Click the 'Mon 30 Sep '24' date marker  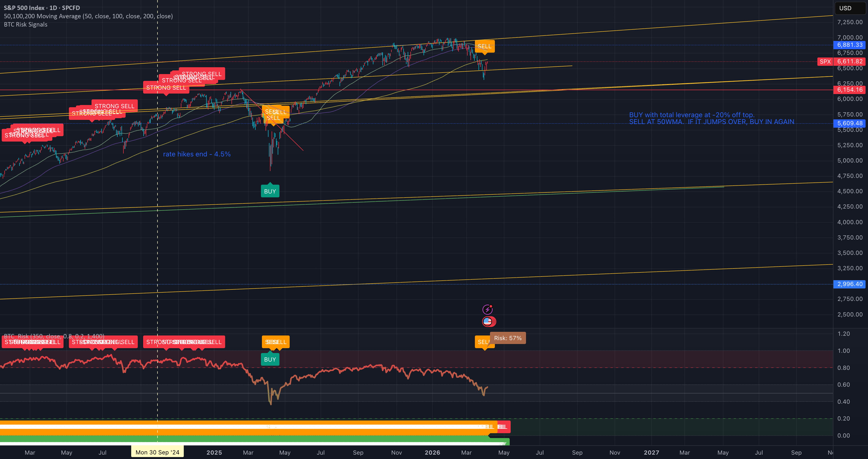[157, 452]
